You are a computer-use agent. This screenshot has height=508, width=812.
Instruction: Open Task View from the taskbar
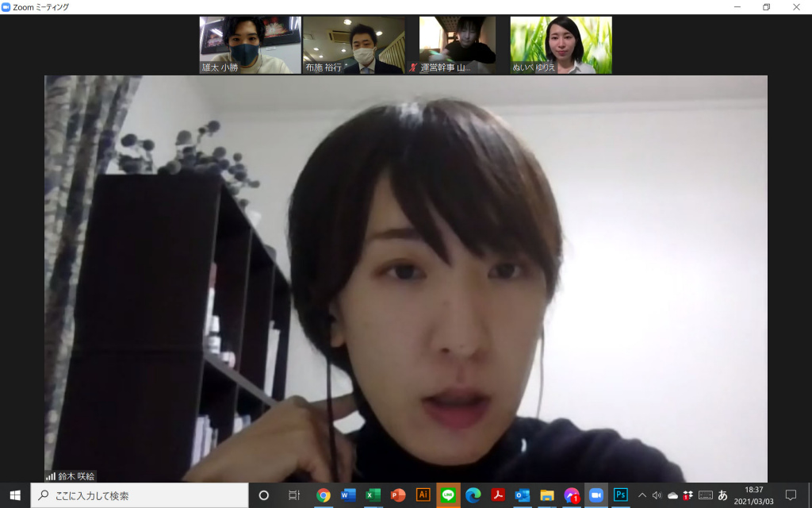click(x=293, y=495)
